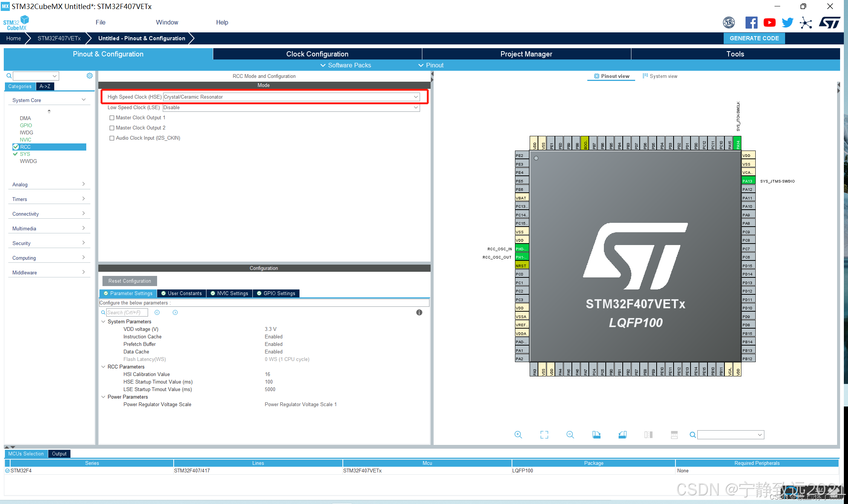This screenshot has width=848, height=504.
Task: Toggle the horizontal flip view icon
Action: coord(648,435)
